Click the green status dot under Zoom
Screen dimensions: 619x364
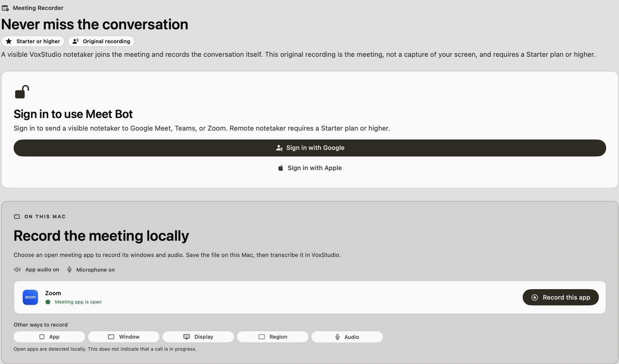(48, 302)
